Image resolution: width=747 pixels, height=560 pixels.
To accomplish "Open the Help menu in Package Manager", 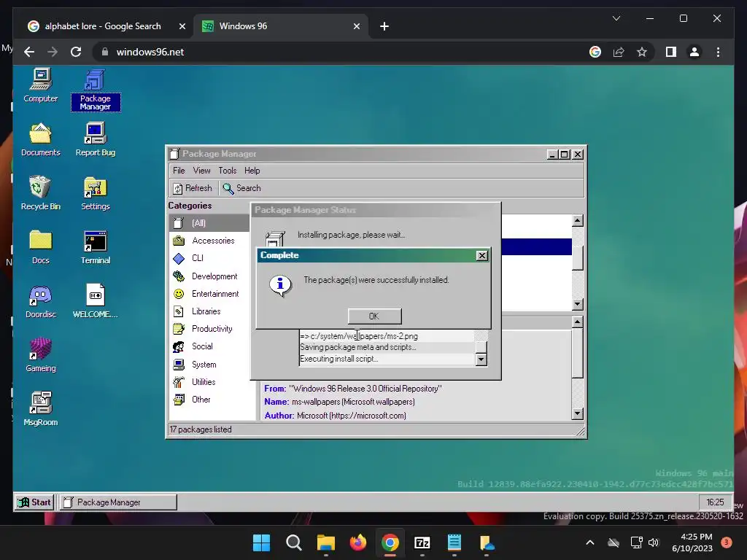I will coord(252,171).
